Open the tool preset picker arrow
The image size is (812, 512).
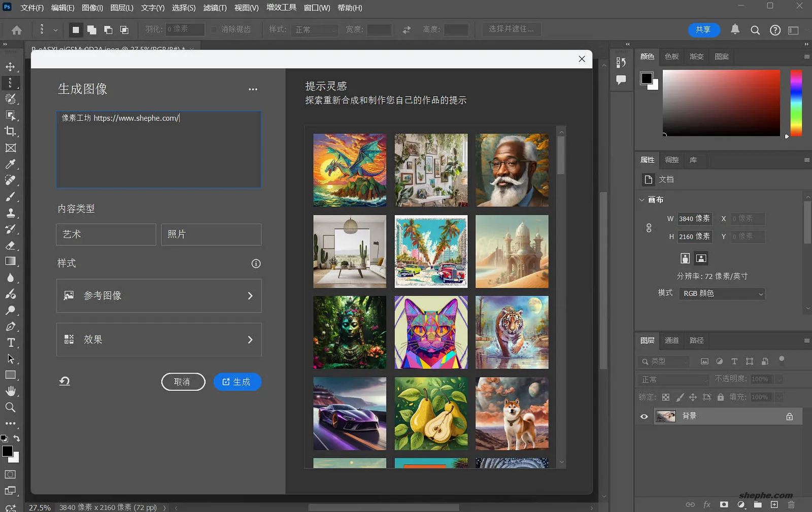(x=55, y=30)
